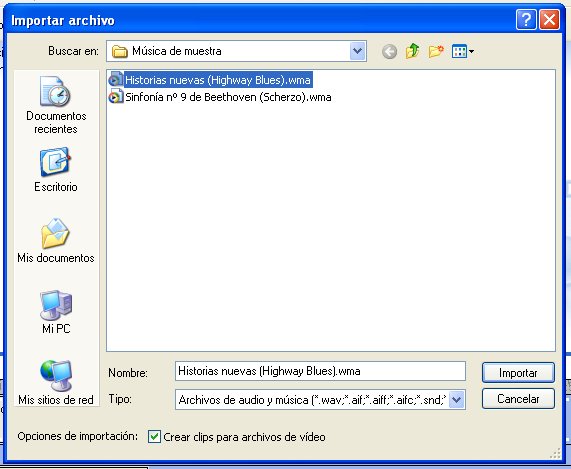The image size is (571, 469).
Task: Click into the Nombre text field
Action: 320,371
